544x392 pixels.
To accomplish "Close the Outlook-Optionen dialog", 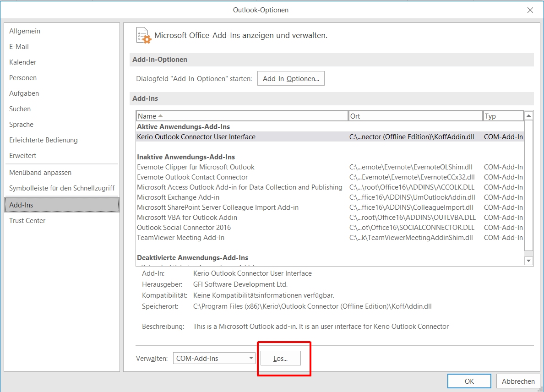I will click(530, 10).
